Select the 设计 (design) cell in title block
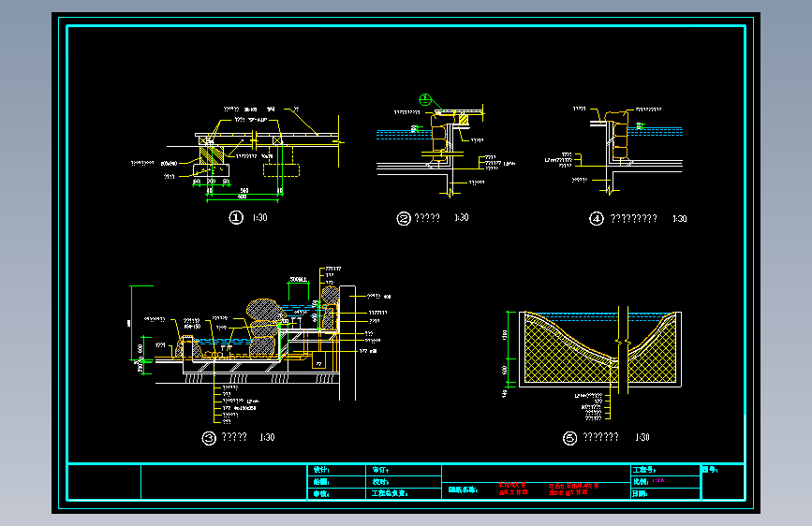812x526 pixels. 336,470
